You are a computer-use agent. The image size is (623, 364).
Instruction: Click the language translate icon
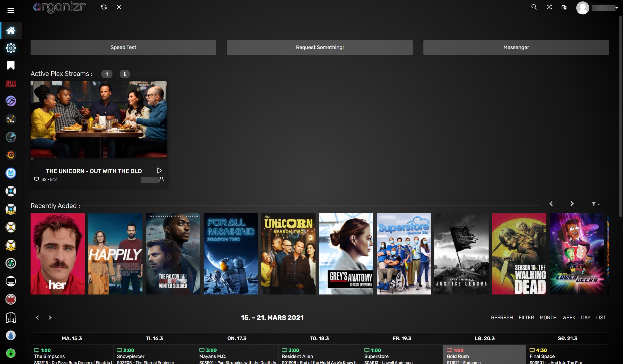coord(564,7)
